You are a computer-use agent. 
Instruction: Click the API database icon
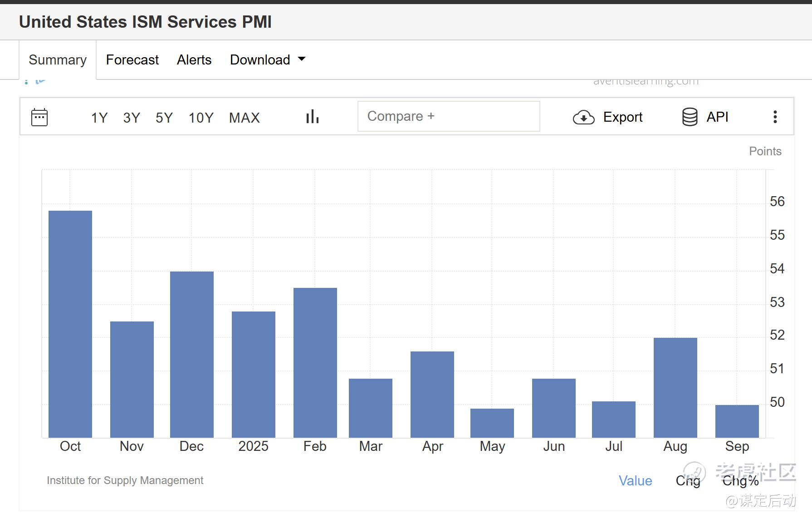[x=690, y=117]
